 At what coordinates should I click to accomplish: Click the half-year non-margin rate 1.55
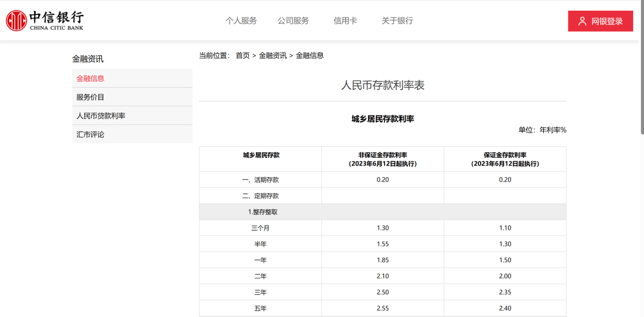pyautogui.click(x=383, y=244)
